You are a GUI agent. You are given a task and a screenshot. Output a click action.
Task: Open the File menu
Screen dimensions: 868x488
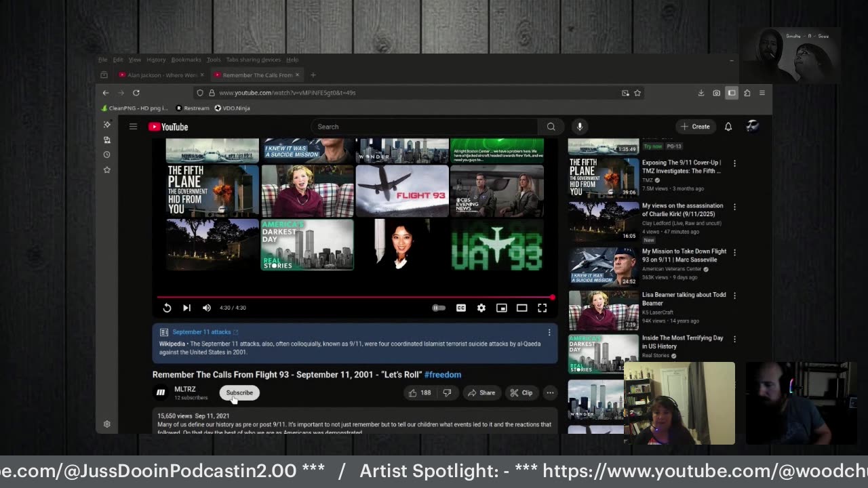(102, 60)
